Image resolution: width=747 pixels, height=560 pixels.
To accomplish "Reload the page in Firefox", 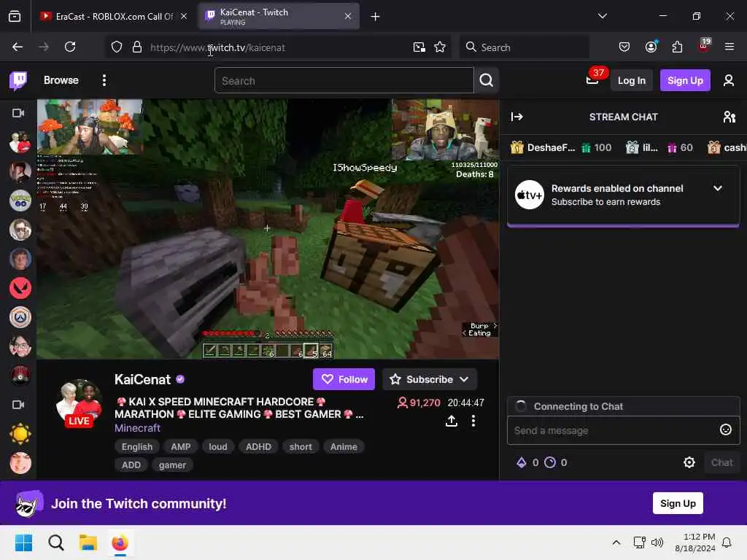I will (70, 47).
